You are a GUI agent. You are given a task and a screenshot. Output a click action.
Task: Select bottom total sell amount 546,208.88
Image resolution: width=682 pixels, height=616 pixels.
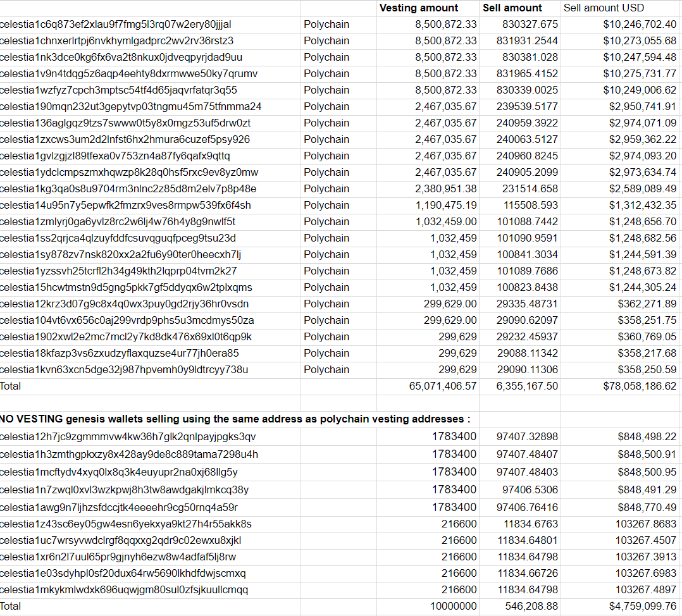tap(531, 607)
